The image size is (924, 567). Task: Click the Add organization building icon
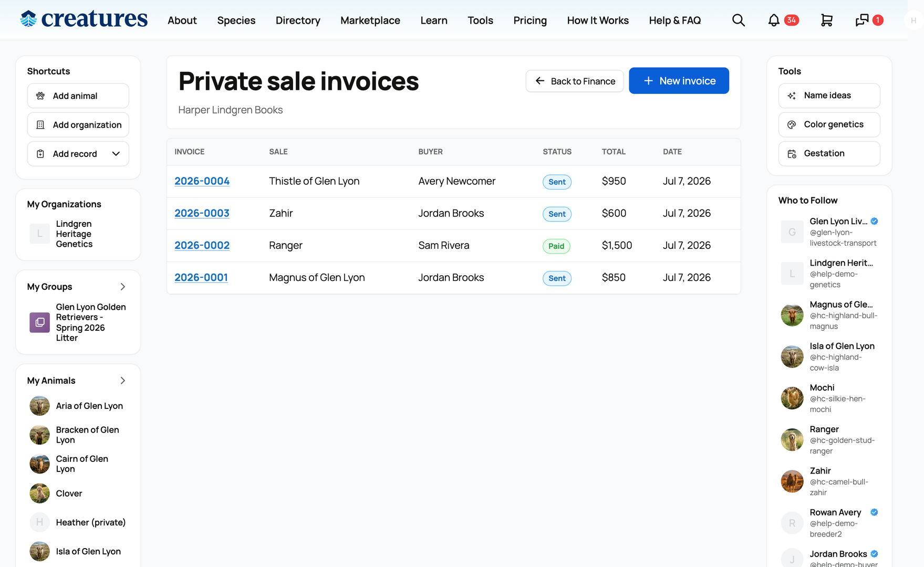point(40,124)
